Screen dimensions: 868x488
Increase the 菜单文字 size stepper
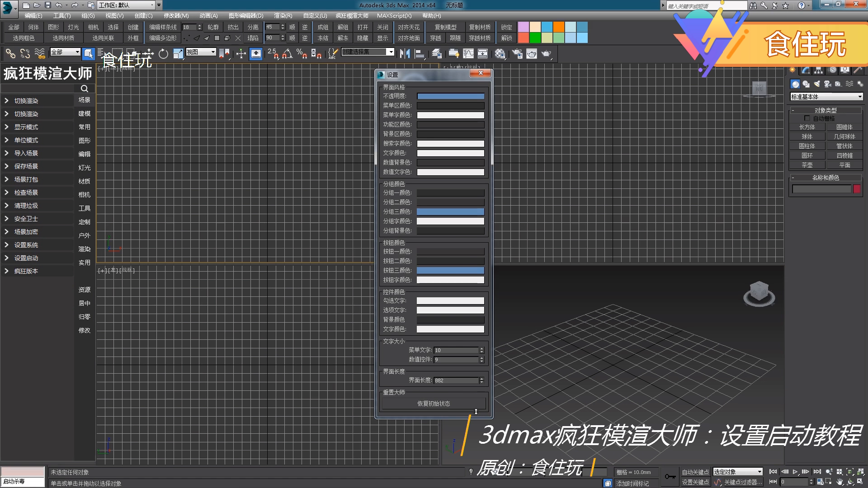pyautogui.click(x=481, y=348)
